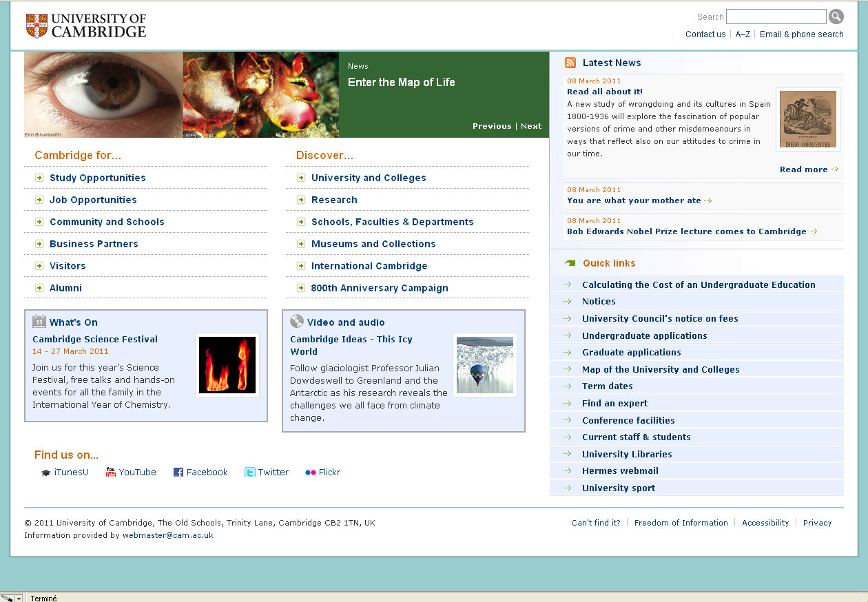Viewport: 868px width, 602px height.
Task: Open Email & phone search
Action: pyautogui.click(x=802, y=34)
